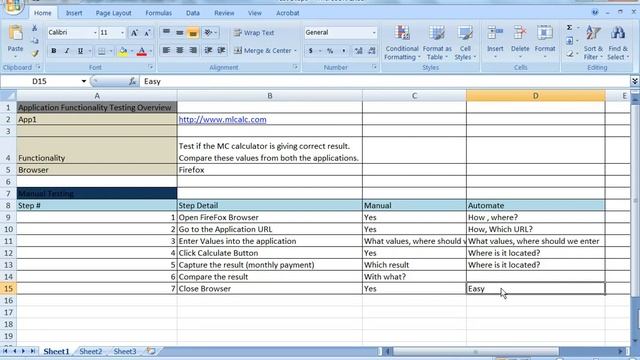
Task: Open the General number format dropdown
Action: (374, 32)
